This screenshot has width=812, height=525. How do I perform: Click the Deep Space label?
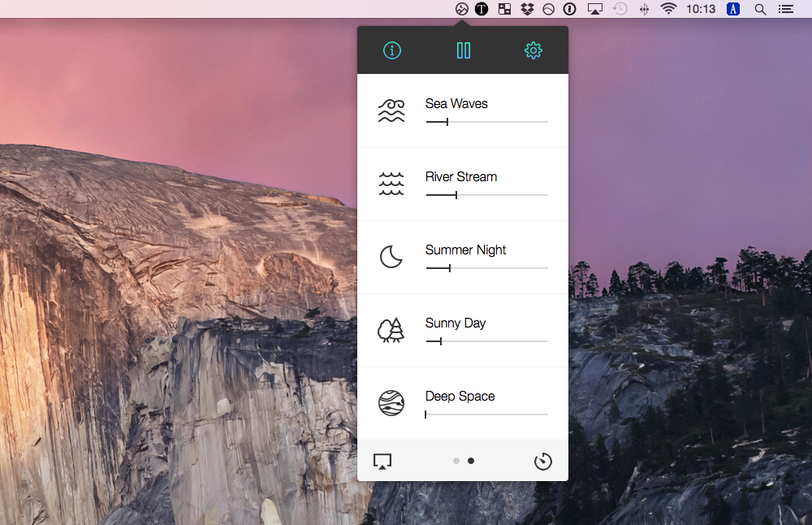point(460,397)
